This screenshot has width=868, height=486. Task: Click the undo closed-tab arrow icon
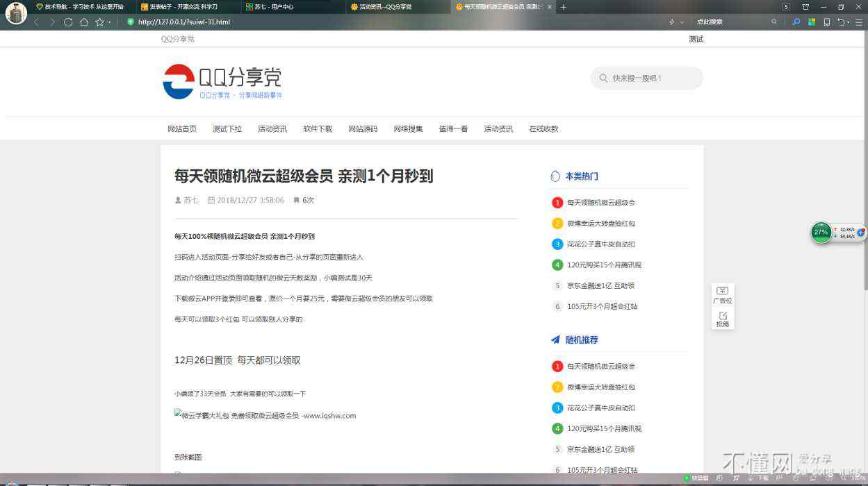(x=842, y=22)
